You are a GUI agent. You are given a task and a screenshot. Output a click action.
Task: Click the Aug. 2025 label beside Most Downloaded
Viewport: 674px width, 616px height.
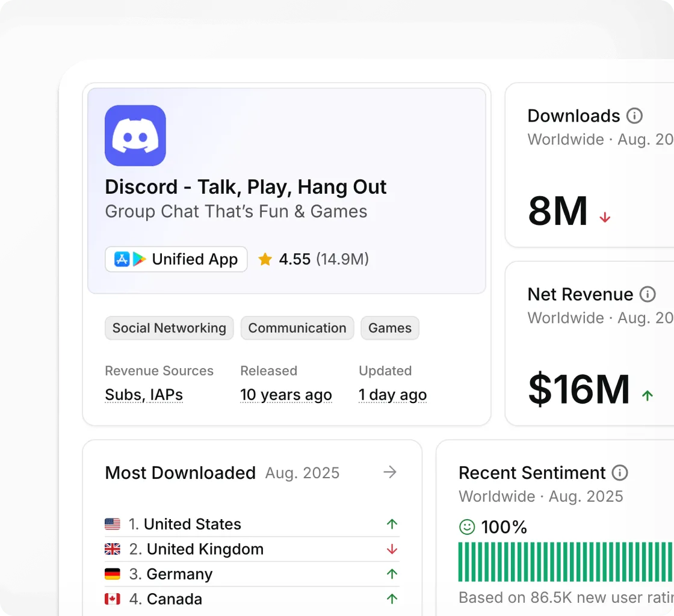point(302,473)
